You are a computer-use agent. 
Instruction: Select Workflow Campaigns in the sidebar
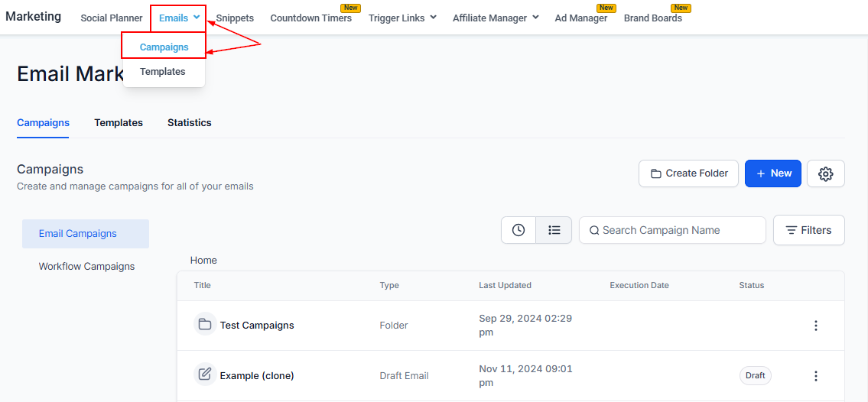click(86, 267)
